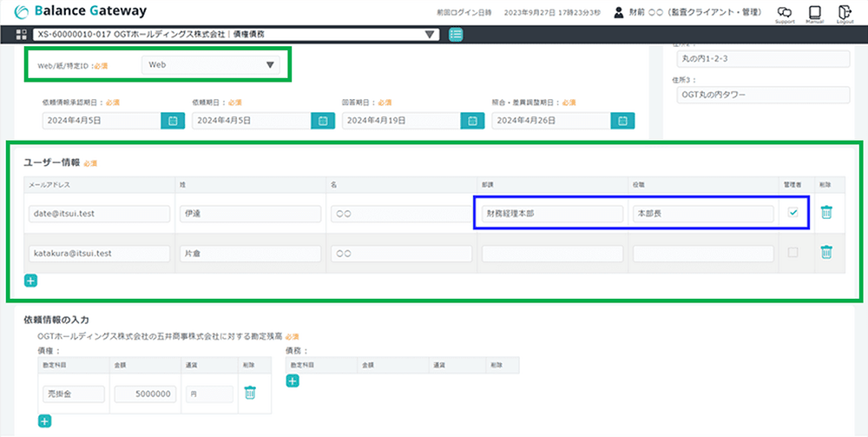Click the Logout icon
The width and height of the screenshot is (868, 437).
(845, 13)
